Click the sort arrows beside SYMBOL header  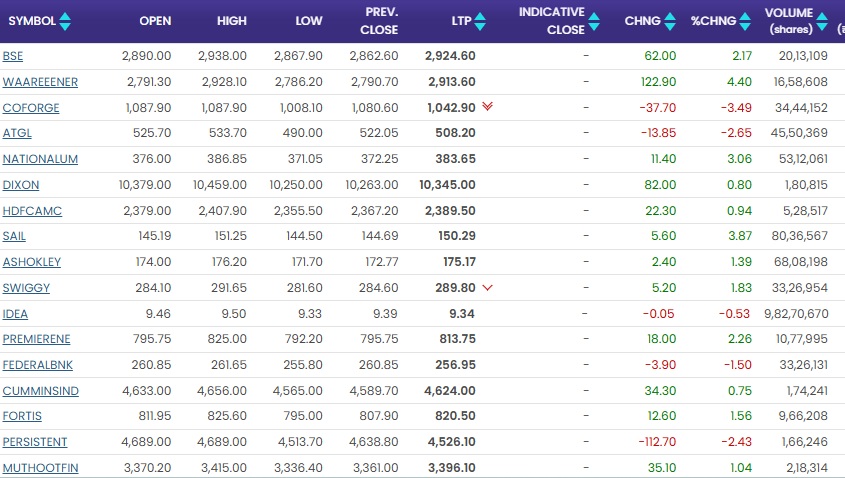tap(65, 21)
